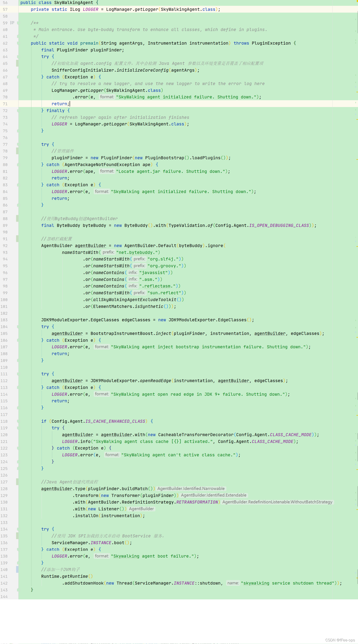This screenshot has height=644, width=358.
Task: Click the 'name:' hint on line 142
Action: (233, 583)
